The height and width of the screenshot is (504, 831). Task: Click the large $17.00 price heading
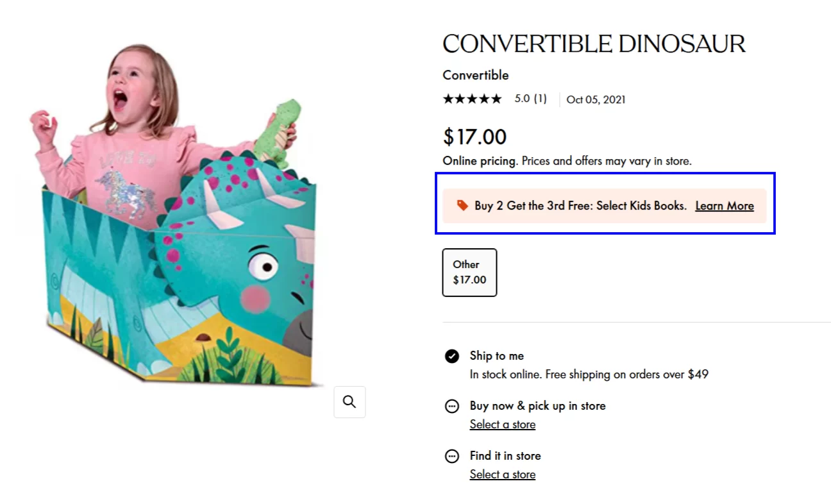474,137
